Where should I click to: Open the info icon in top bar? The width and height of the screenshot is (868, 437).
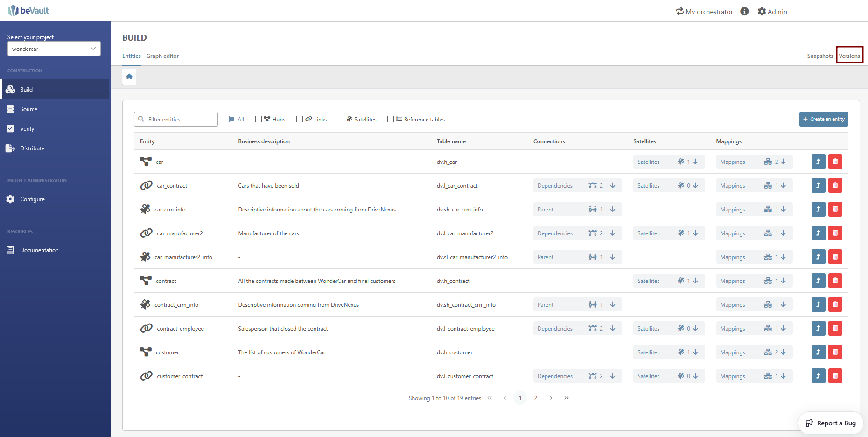pos(744,11)
